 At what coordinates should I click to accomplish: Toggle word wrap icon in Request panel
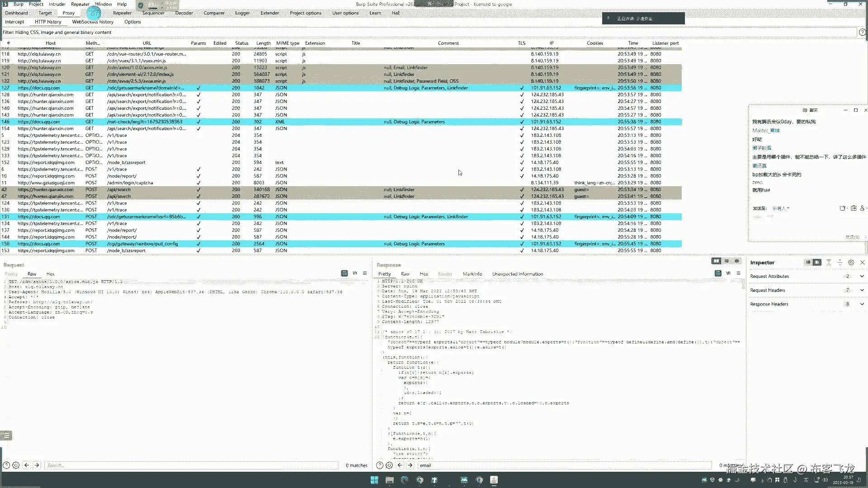point(344,273)
